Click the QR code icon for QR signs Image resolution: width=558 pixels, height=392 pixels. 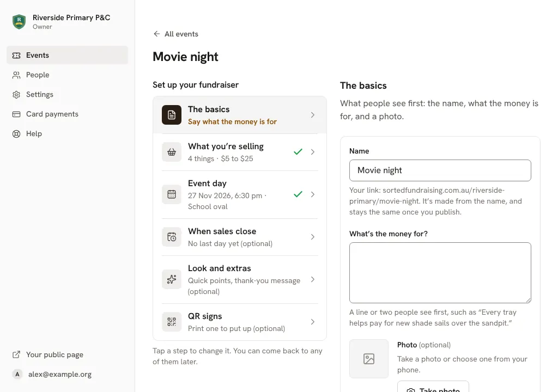click(172, 322)
